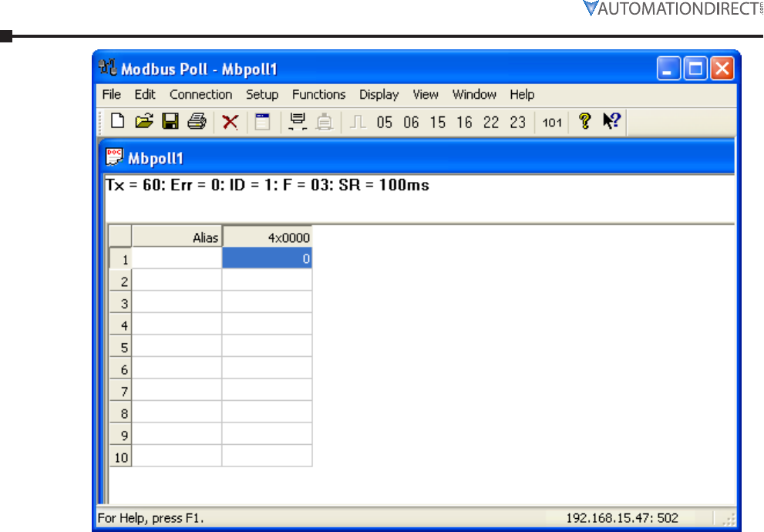The height and width of the screenshot is (532, 764).
Task: Click the Alias column header
Action: click(x=177, y=237)
